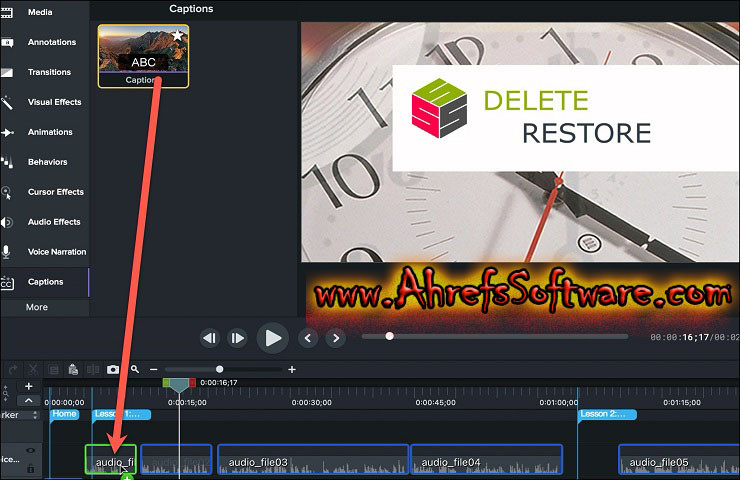
Task: Switch to the Media tab
Action: [40, 12]
